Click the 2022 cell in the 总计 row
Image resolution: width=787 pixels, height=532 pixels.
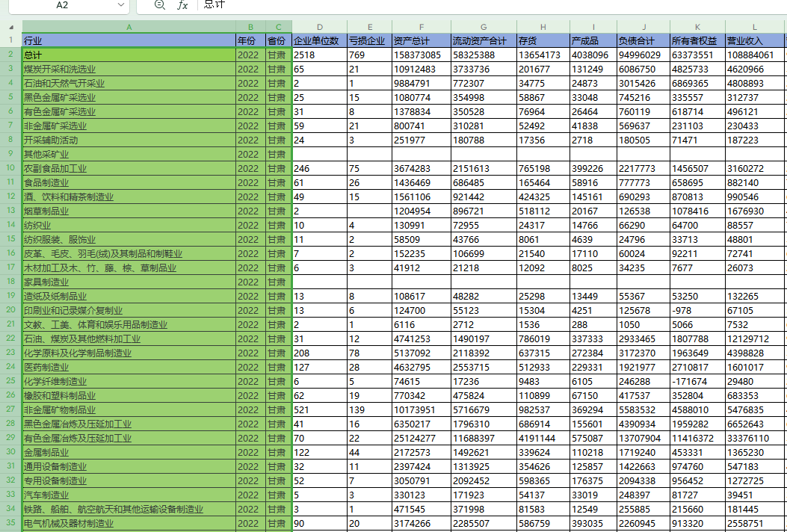(x=251, y=55)
